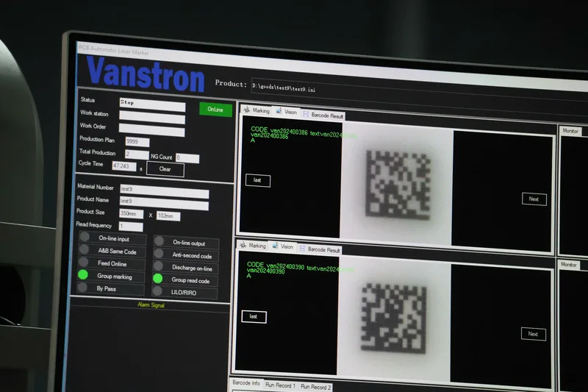The height and width of the screenshot is (392, 588).
Task: Click last button in lower panel
Action: click(x=254, y=317)
